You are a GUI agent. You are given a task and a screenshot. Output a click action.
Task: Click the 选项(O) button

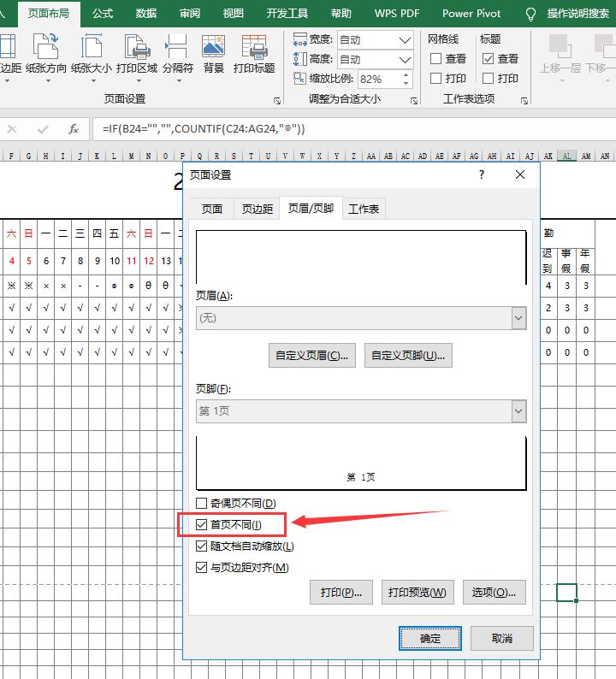click(494, 592)
